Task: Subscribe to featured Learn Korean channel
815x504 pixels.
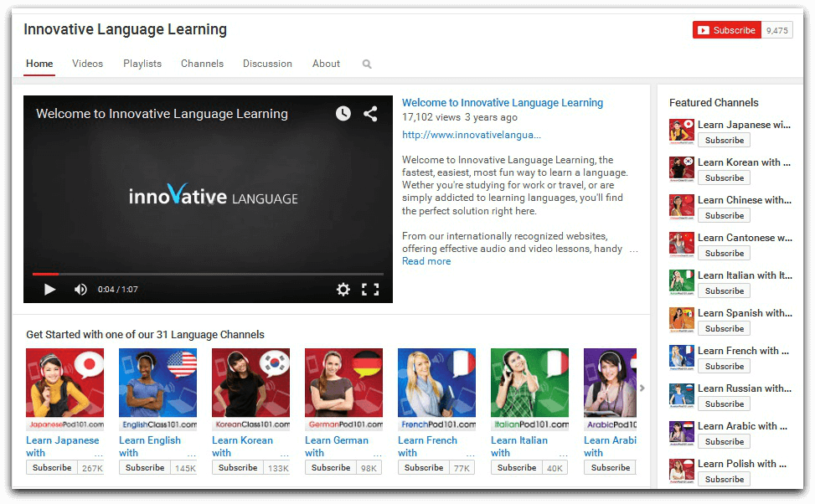Action: click(x=724, y=177)
